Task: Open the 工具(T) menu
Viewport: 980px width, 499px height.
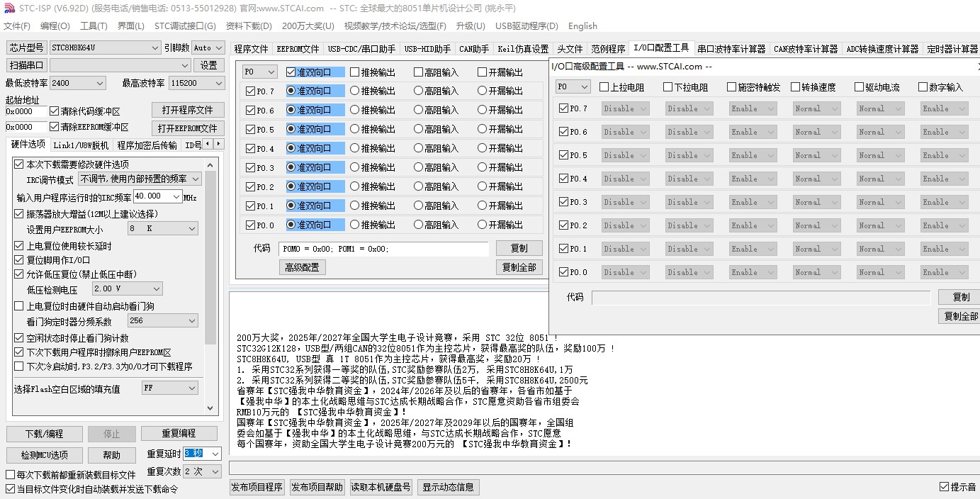Action: 94,26
